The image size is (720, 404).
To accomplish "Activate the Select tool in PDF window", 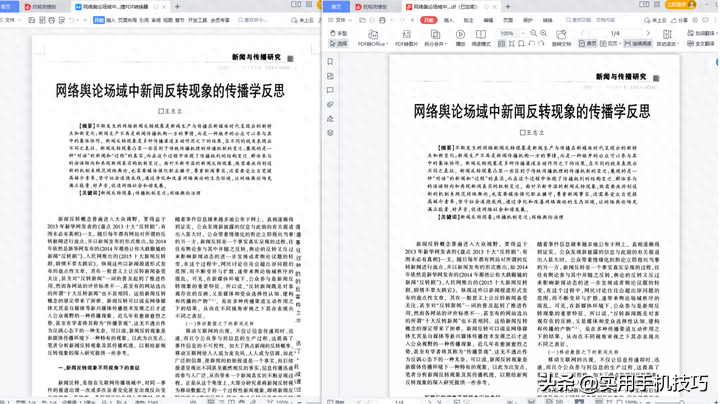I will pyautogui.click(x=338, y=44).
